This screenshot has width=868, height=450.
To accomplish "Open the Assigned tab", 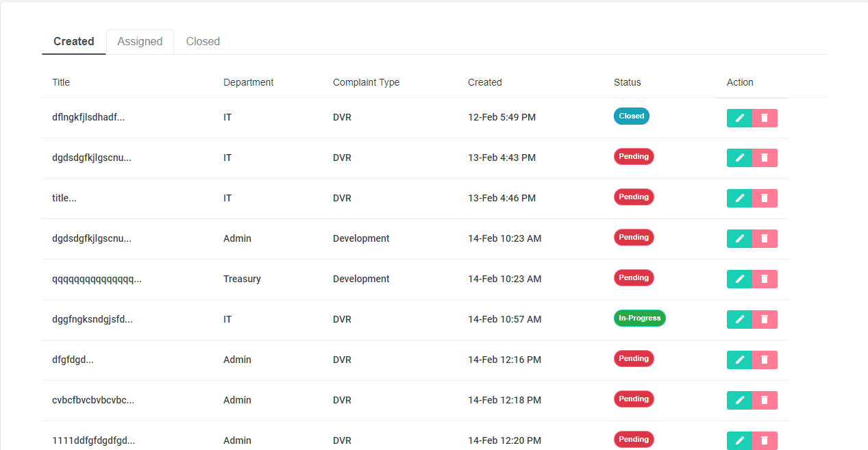I will pos(140,42).
